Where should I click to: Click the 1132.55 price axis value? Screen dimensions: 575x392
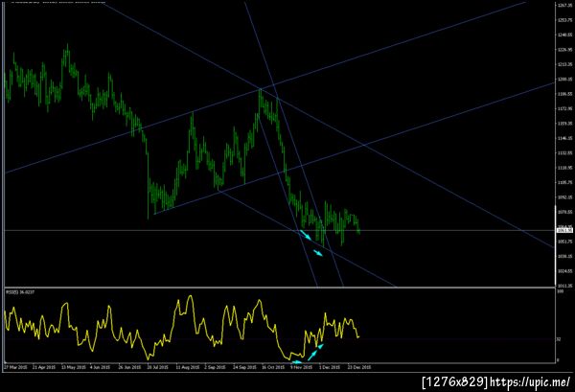[x=565, y=153]
